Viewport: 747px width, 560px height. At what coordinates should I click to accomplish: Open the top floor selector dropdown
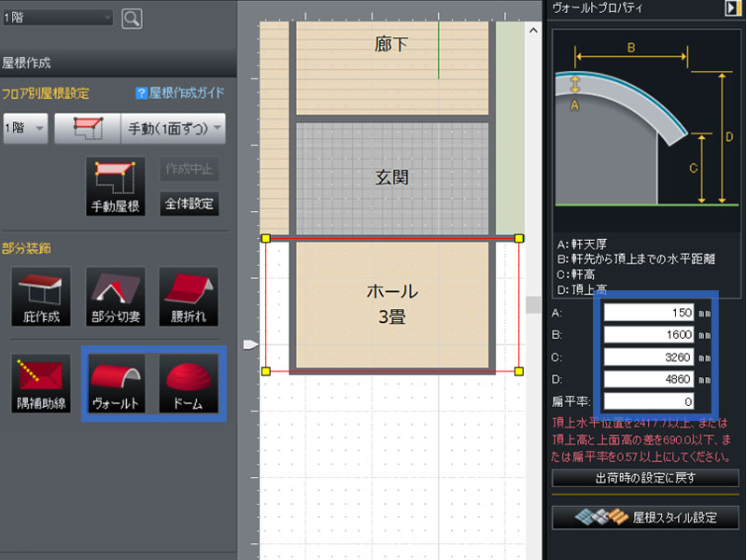(57, 18)
